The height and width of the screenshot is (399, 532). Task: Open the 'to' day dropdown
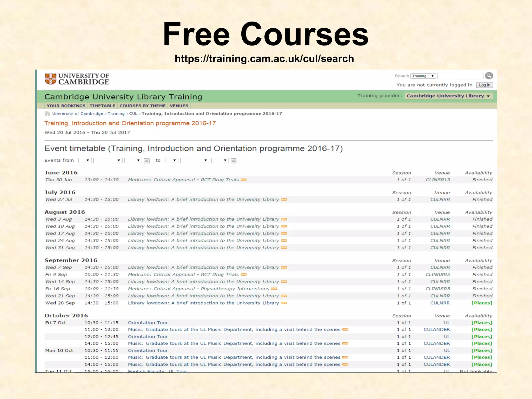[171, 161]
